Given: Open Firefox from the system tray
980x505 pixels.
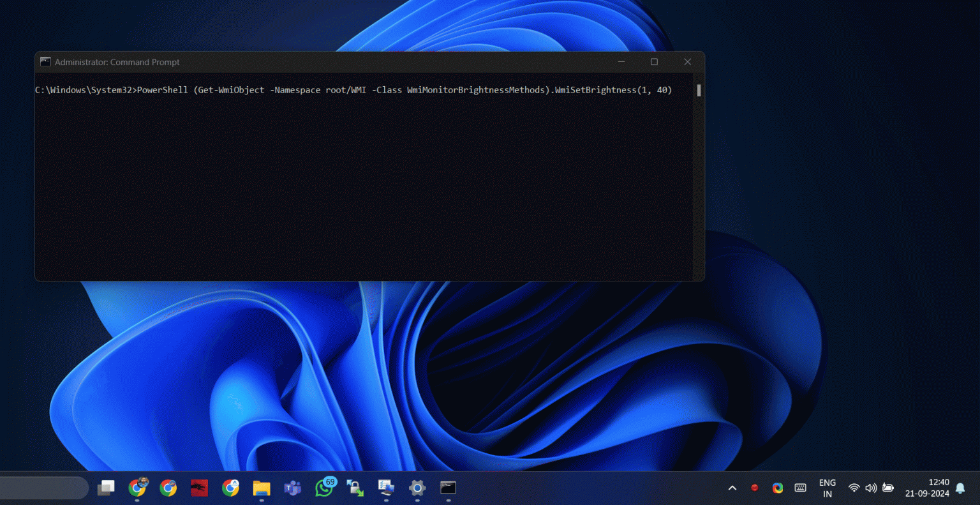Looking at the screenshot, I should point(755,488).
